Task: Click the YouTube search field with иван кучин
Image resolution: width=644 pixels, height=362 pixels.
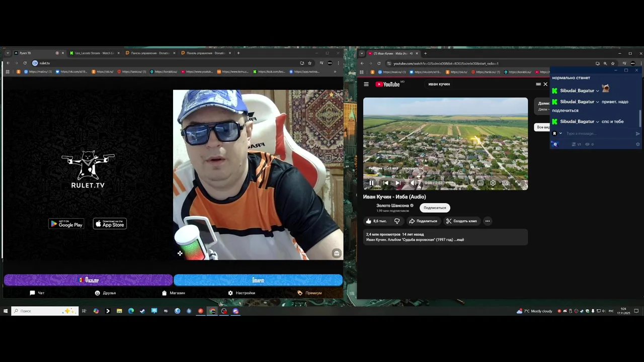Action: pyautogui.click(x=480, y=84)
